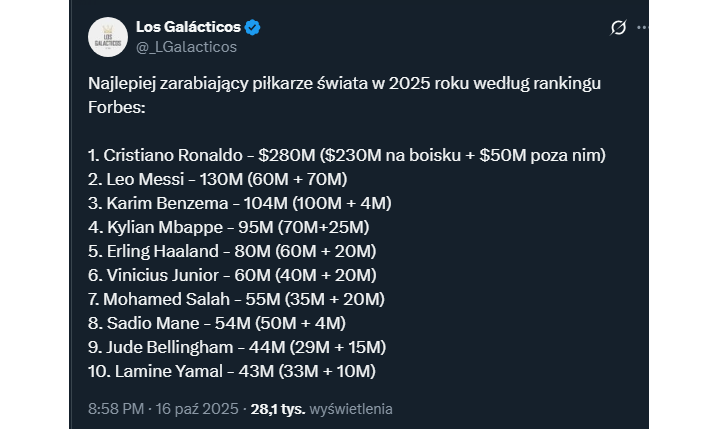Click the Mohamed Salah 55M line
The width and height of the screenshot is (718, 429).
(236, 299)
